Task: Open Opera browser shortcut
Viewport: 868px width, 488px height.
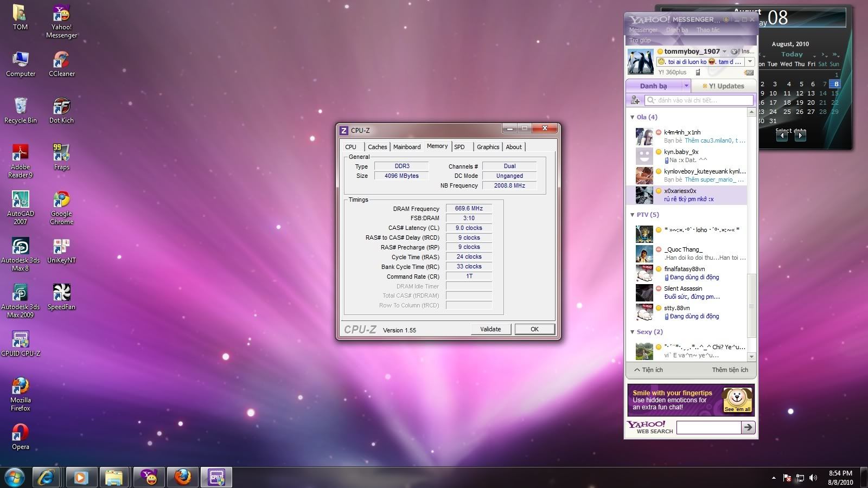Action: [x=20, y=437]
